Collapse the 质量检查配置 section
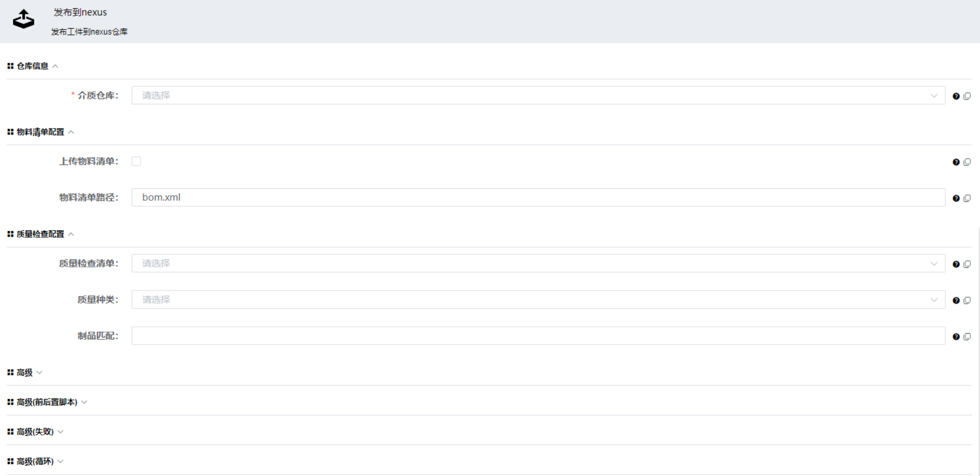980x476 pixels. [x=71, y=234]
